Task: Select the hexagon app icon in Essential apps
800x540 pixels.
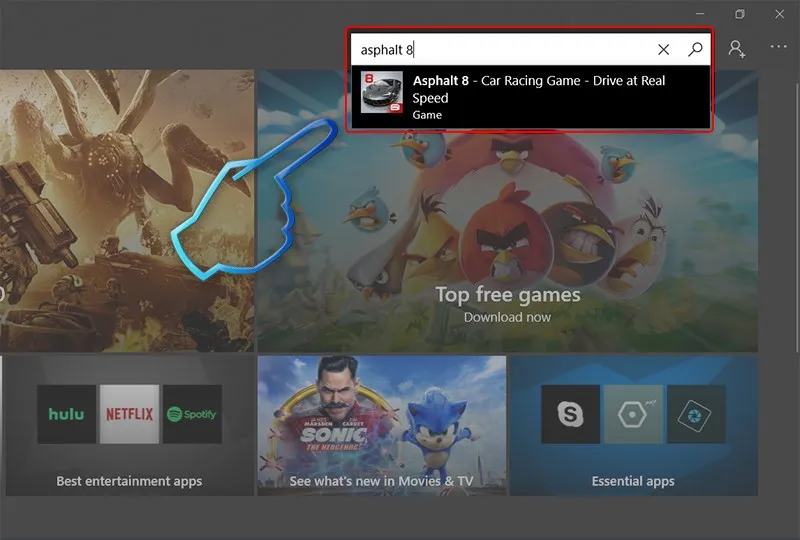Action: [632, 414]
